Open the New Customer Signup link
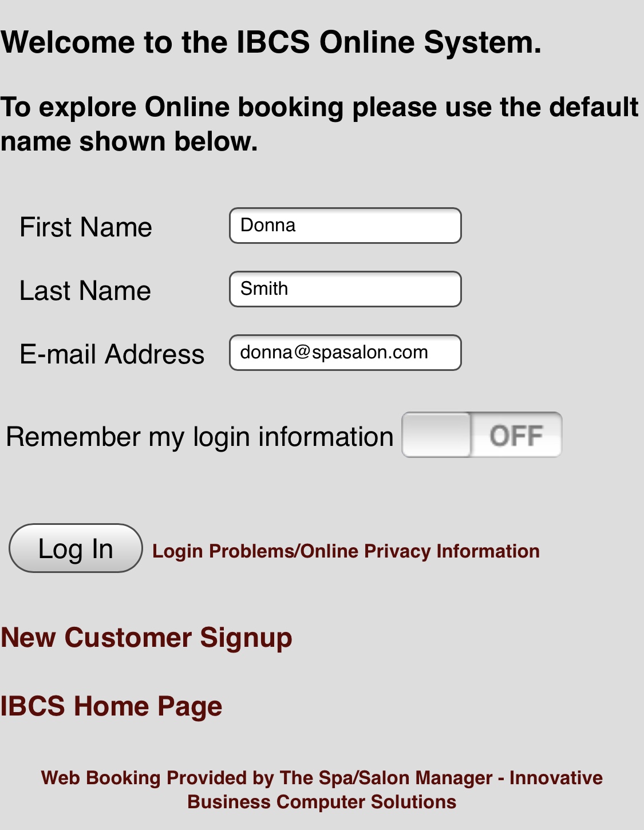644x830 pixels. [x=147, y=638]
